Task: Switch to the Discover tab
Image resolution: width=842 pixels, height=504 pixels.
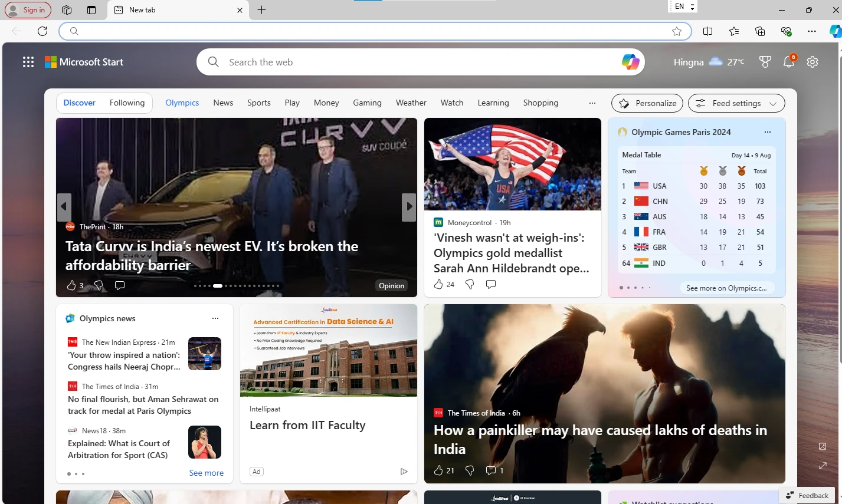Action: click(80, 103)
